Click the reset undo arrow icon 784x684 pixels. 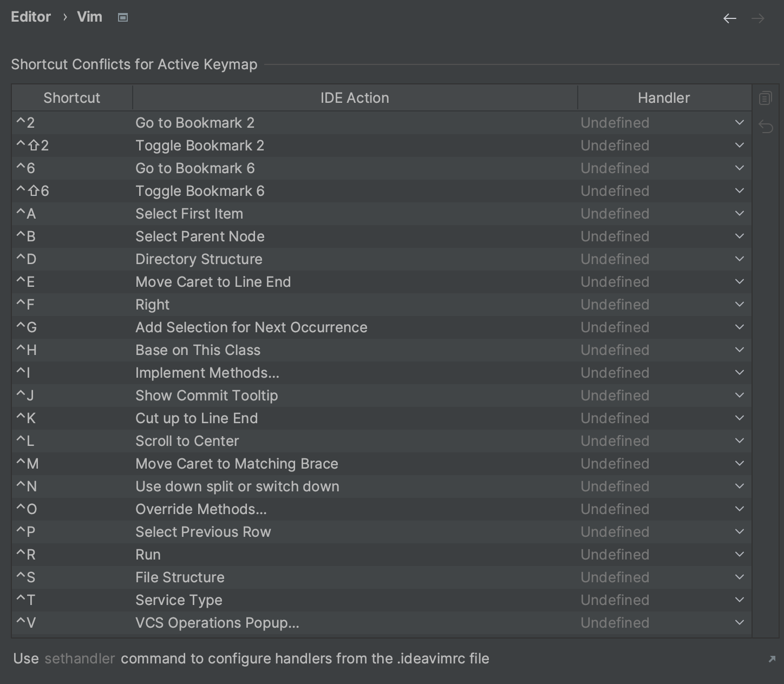point(766,127)
